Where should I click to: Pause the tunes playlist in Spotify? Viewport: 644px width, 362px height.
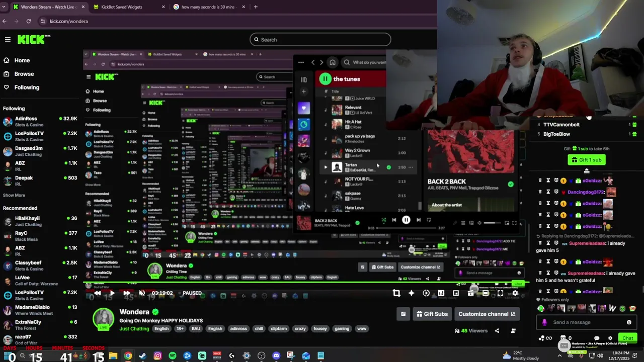coord(325,79)
